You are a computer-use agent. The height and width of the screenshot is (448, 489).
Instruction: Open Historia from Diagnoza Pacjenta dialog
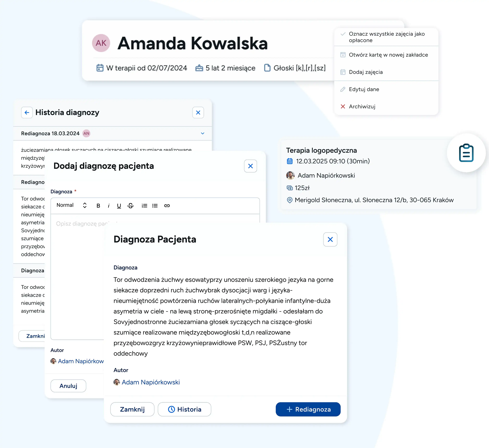click(x=184, y=409)
